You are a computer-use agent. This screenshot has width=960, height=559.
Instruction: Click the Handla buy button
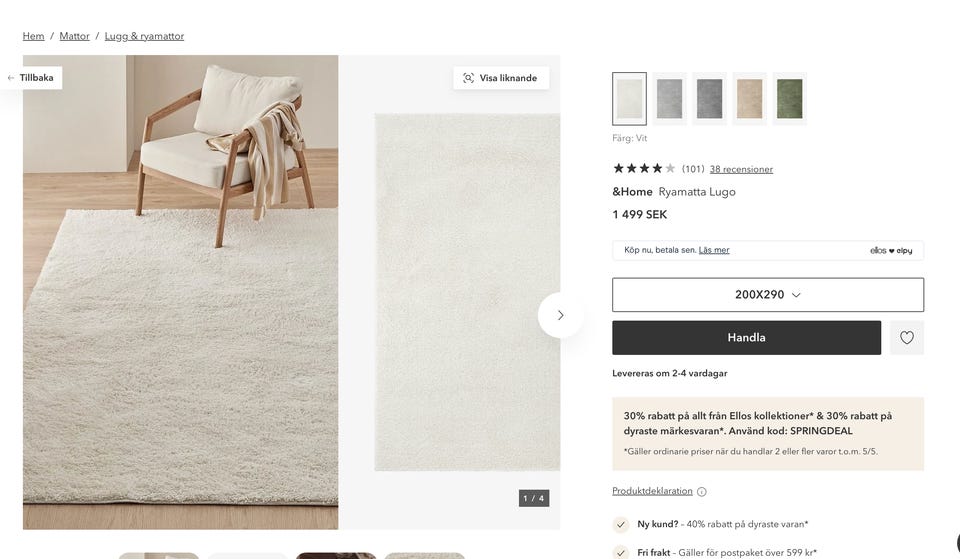pyautogui.click(x=746, y=337)
